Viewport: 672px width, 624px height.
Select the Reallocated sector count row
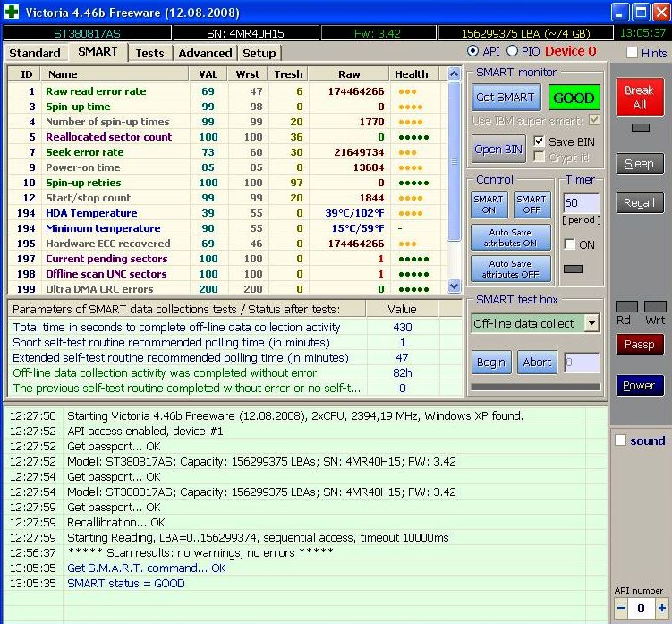click(227, 137)
